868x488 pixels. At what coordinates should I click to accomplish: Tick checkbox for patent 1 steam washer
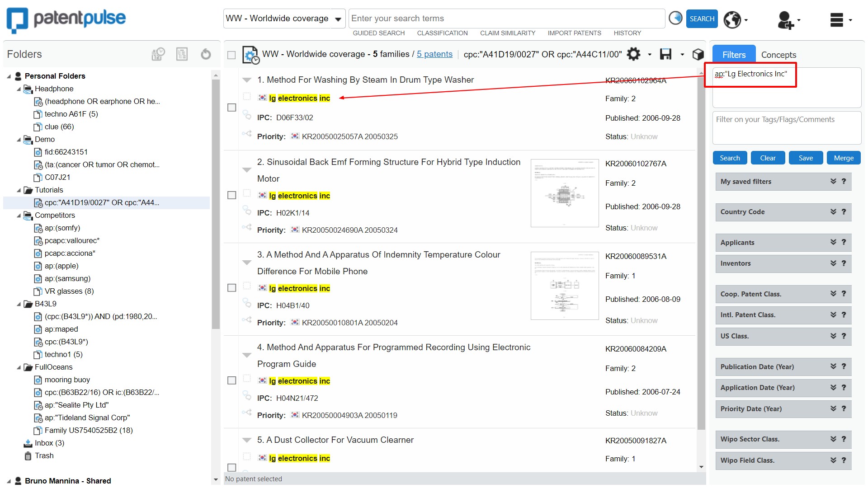click(x=232, y=108)
